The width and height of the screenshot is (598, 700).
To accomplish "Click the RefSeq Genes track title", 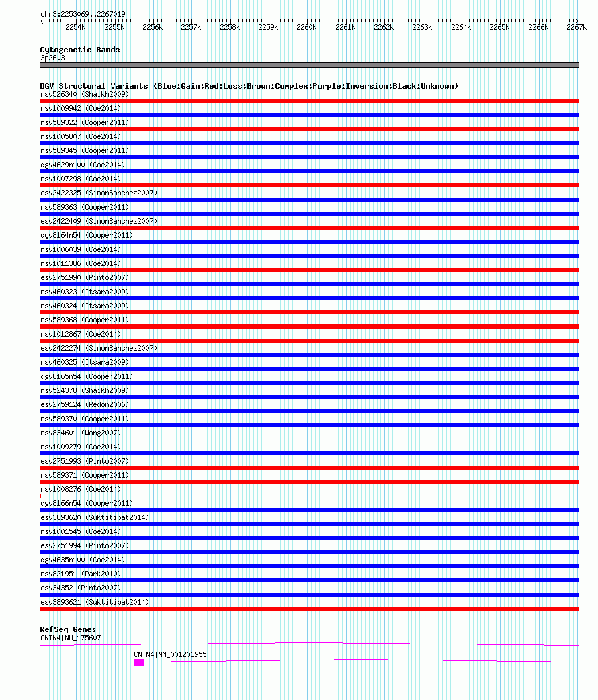I will click(68, 629).
